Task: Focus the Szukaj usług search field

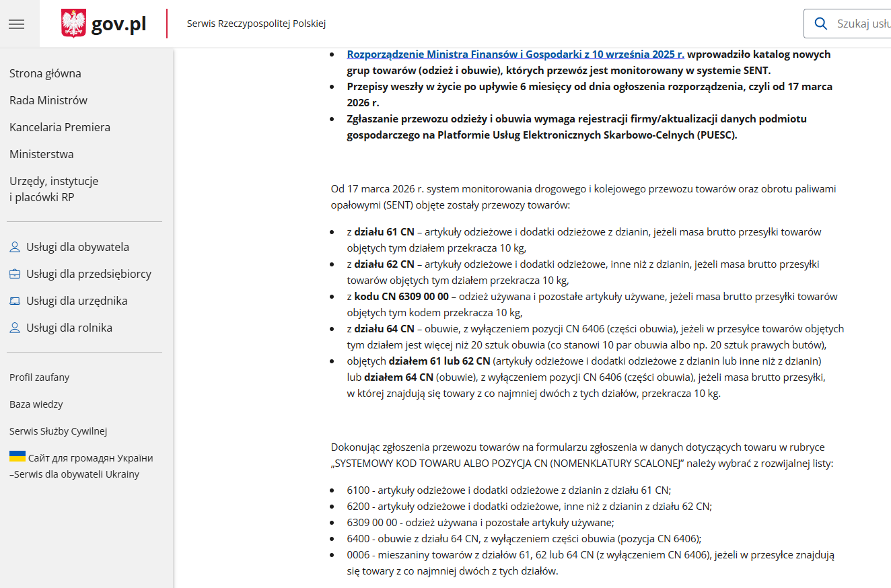Action: [863, 24]
